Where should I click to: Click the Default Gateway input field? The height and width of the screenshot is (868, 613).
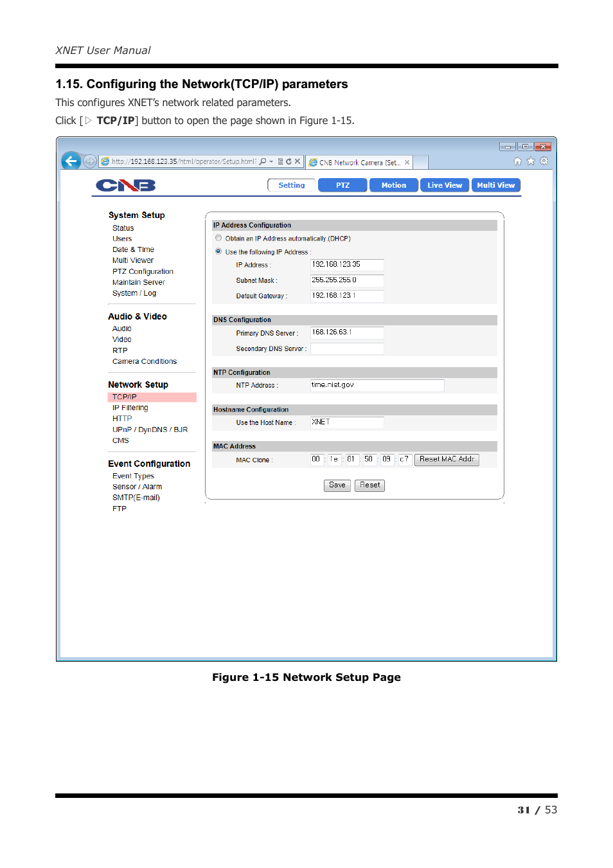pos(347,296)
